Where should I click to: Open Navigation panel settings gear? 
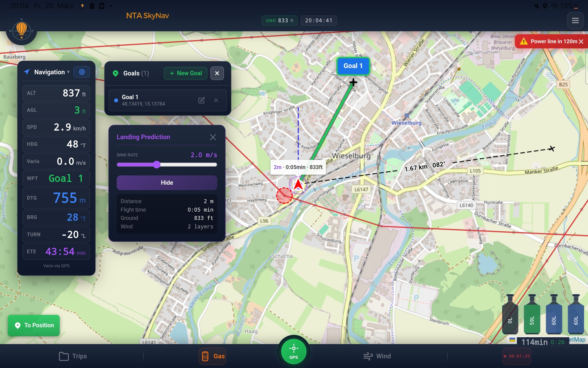82,72
